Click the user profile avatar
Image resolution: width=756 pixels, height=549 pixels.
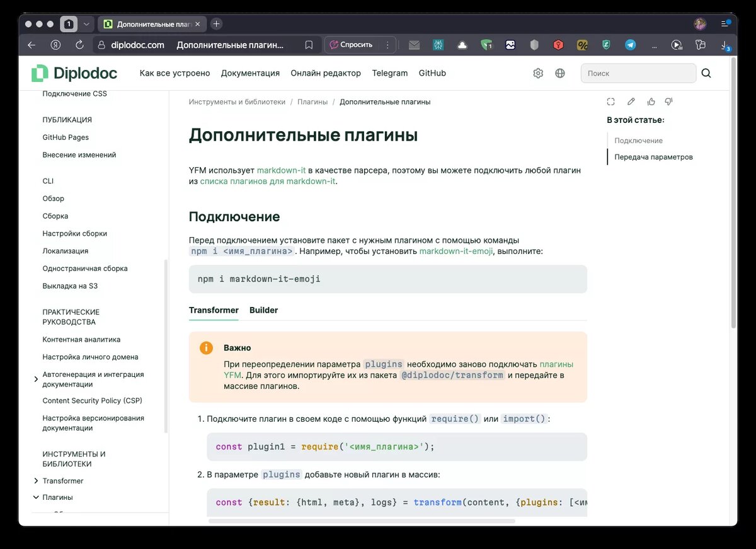(x=700, y=24)
